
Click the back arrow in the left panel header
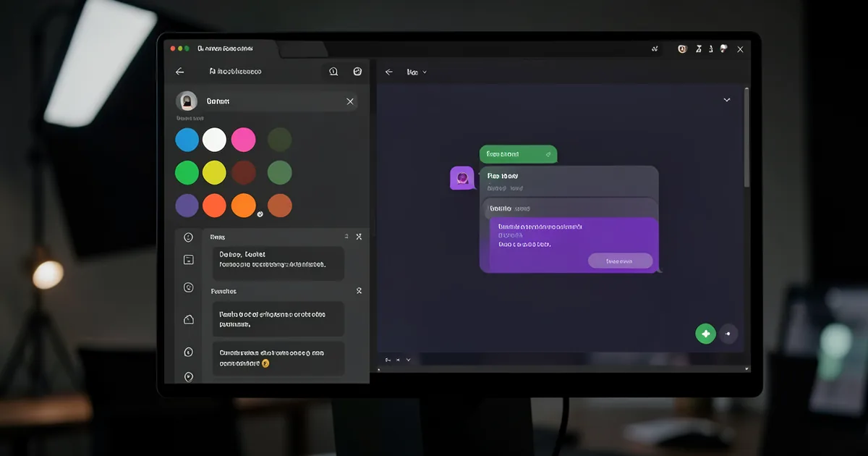click(180, 72)
